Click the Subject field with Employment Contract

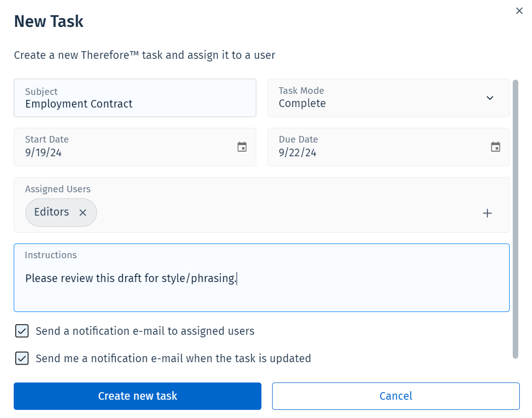point(135,103)
